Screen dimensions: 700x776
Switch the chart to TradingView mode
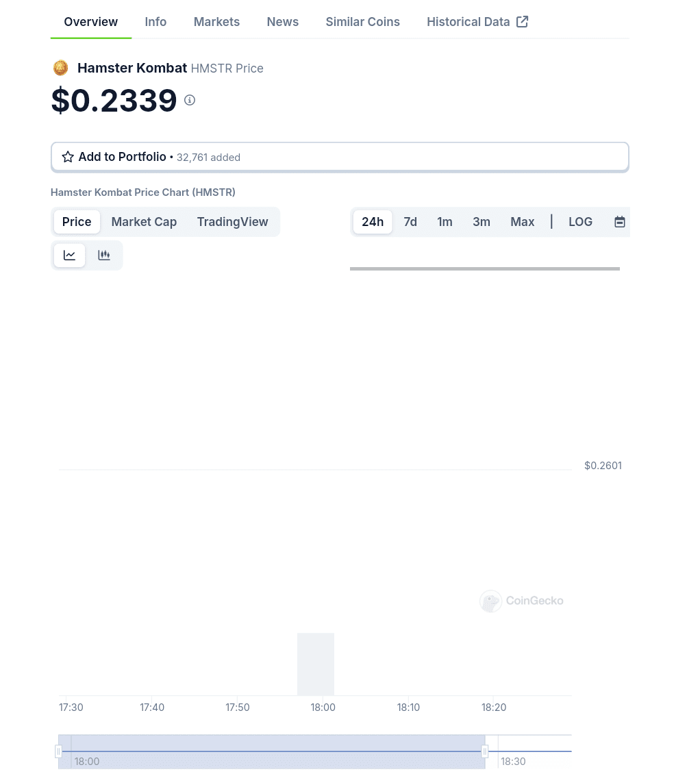232,221
